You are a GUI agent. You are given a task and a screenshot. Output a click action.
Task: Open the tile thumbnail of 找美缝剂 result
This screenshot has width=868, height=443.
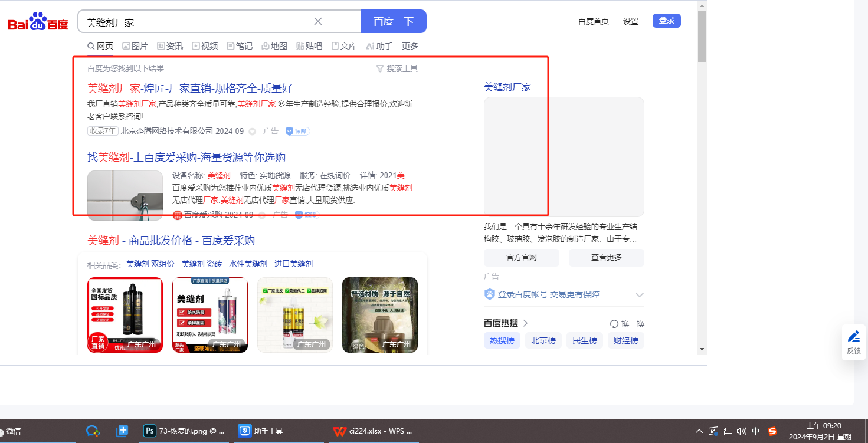coord(125,195)
